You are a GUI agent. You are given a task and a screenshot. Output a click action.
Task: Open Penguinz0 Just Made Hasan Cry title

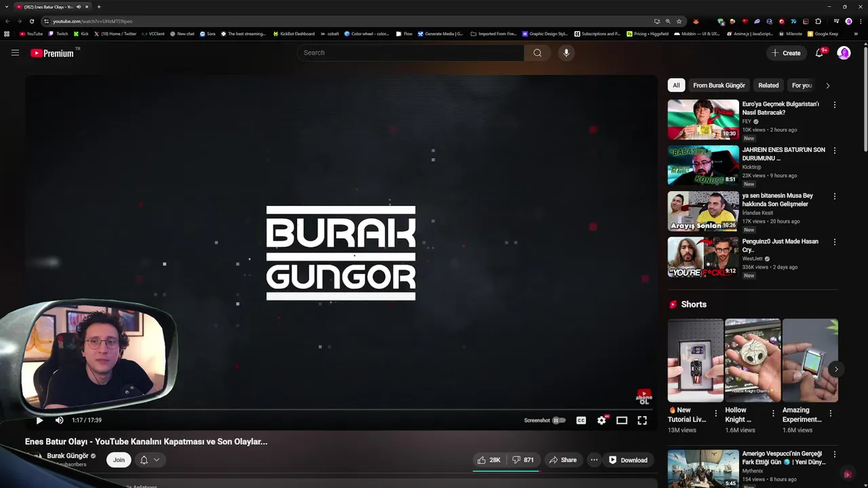[780, 245]
